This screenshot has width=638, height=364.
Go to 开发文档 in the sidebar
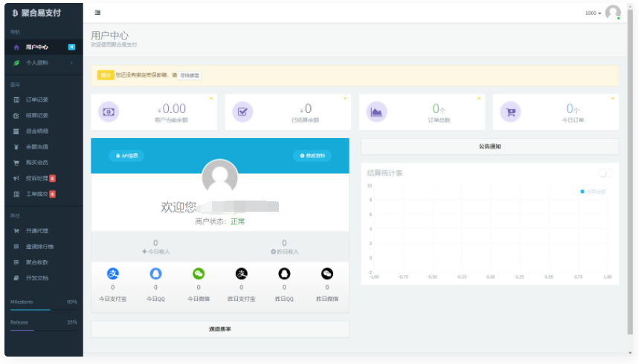[37, 278]
